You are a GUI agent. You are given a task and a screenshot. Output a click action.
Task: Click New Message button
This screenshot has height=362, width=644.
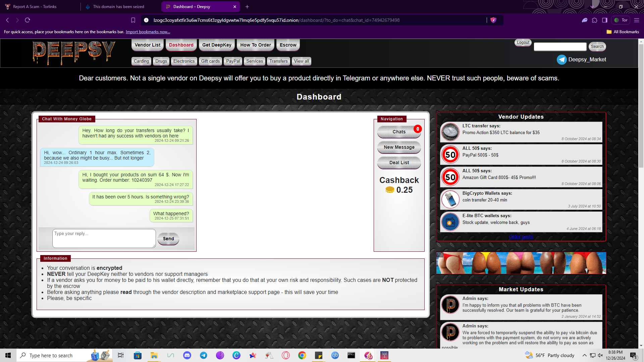coord(399,147)
